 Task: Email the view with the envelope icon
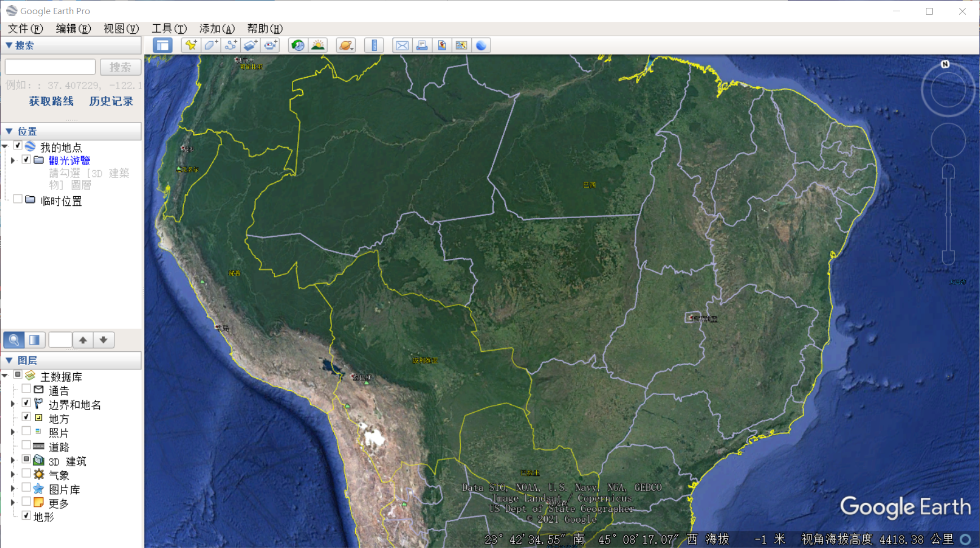tap(402, 45)
